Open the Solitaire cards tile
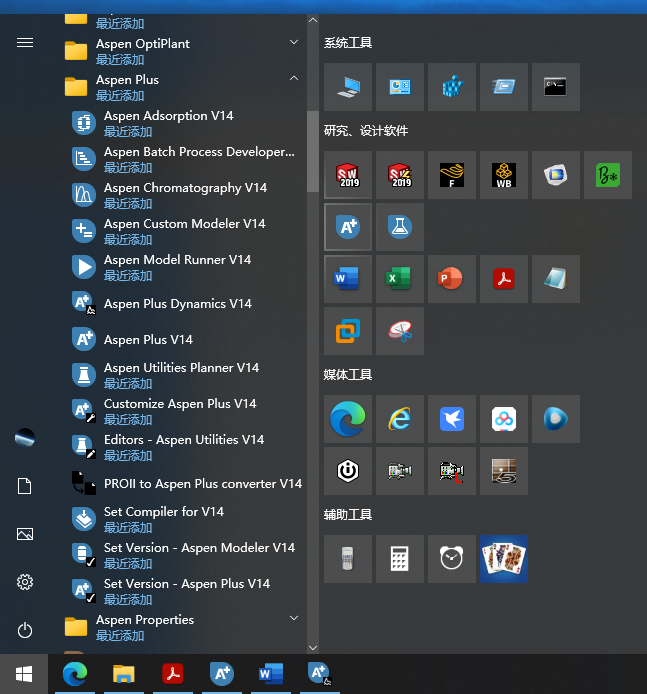This screenshot has width=647, height=694. [x=504, y=559]
